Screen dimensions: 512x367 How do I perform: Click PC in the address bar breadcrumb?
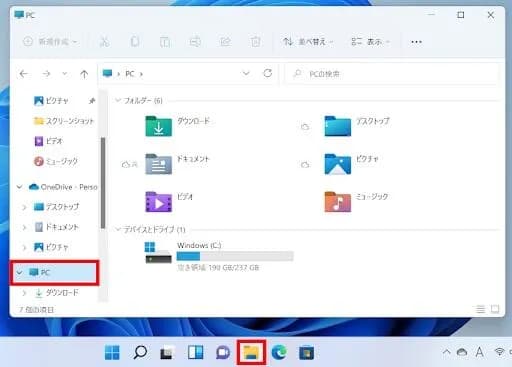click(x=130, y=74)
